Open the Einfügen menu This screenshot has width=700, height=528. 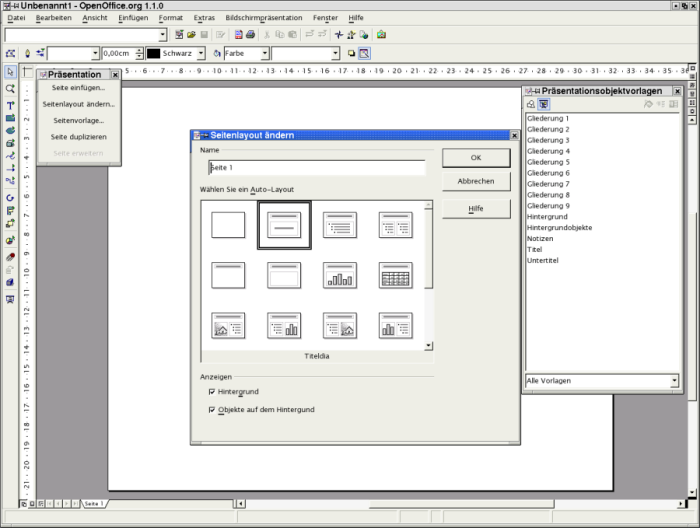133,18
